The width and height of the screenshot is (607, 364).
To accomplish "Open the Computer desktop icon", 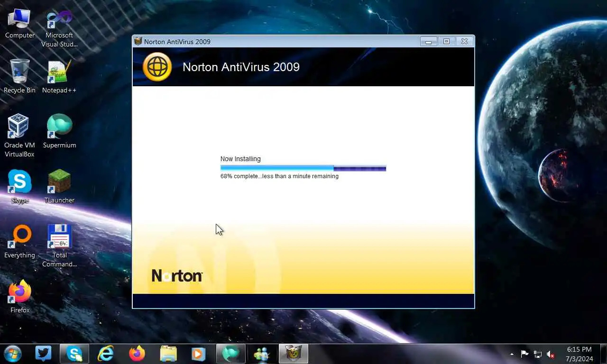I will (x=19, y=24).
